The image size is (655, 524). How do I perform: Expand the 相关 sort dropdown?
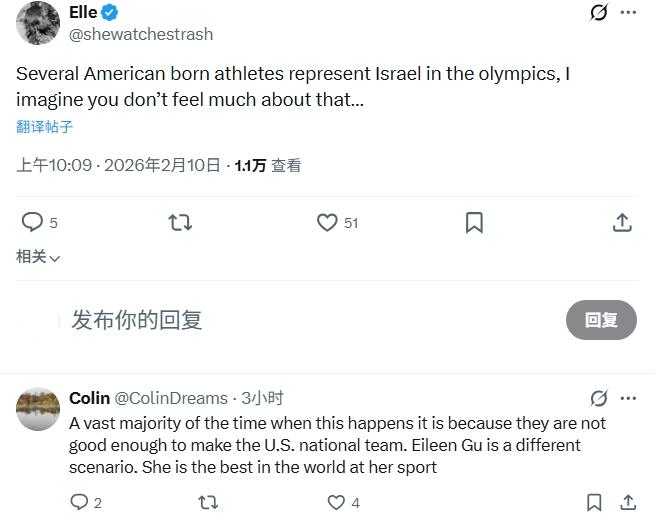[38, 257]
